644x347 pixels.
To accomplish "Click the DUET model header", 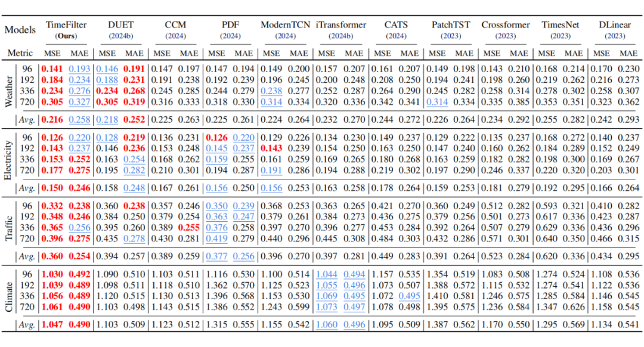I will 120,25.
